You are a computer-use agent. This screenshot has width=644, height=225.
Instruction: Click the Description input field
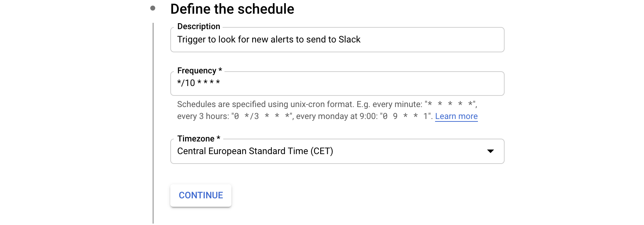(421, 40)
